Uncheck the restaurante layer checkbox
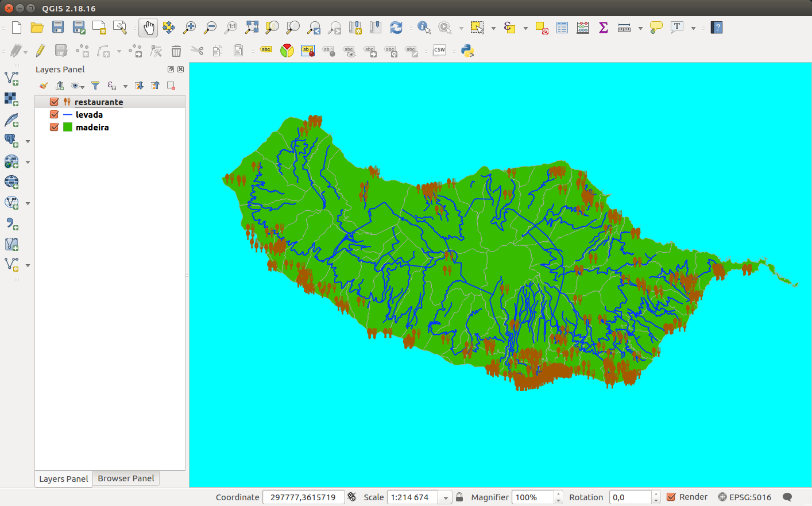The height and width of the screenshot is (506, 812). point(55,102)
